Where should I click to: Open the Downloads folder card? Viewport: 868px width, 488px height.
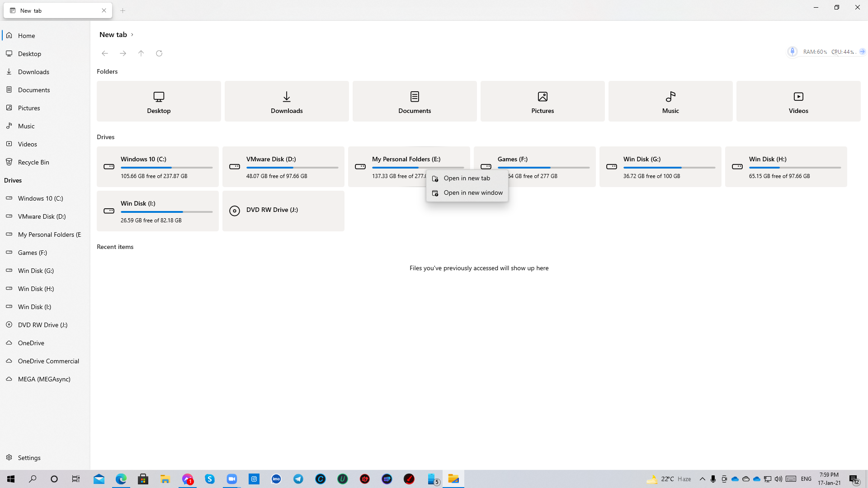coord(286,101)
